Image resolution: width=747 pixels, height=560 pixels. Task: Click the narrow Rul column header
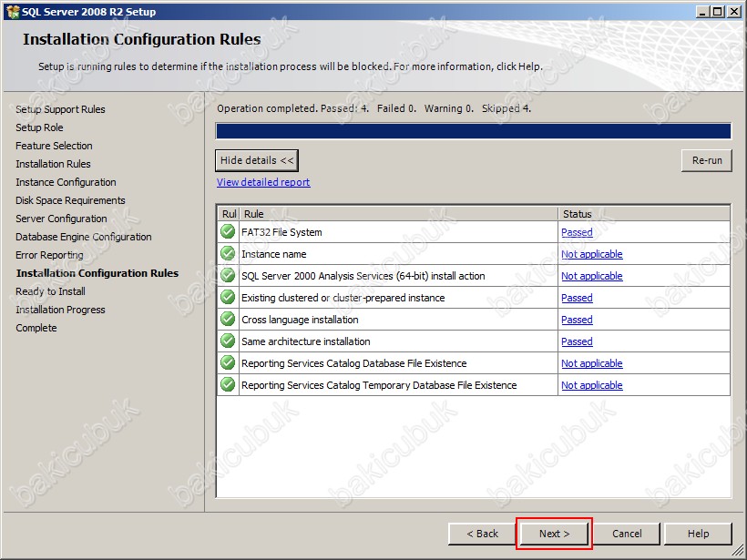tap(229, 214)
